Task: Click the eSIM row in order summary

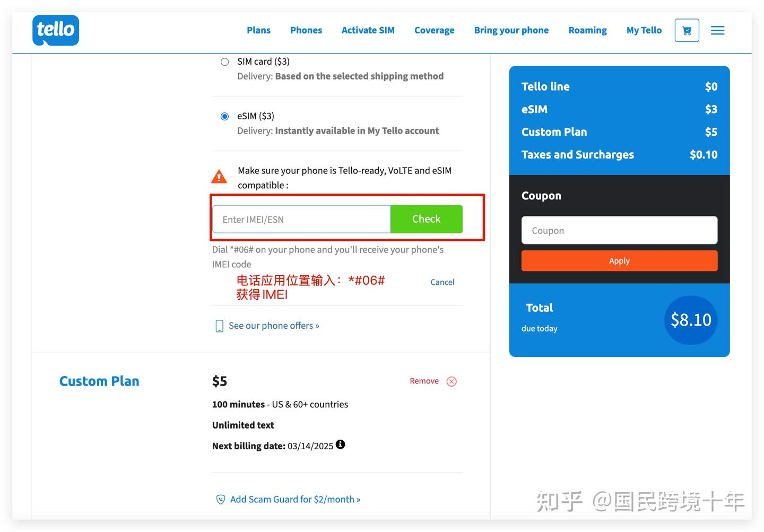Action: (x=619, y=109)
